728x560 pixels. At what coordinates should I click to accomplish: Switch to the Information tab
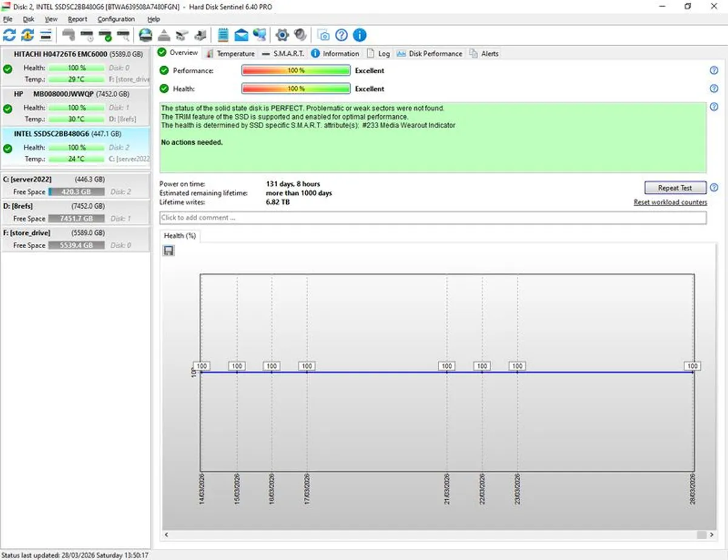click(x=335, y=53)
